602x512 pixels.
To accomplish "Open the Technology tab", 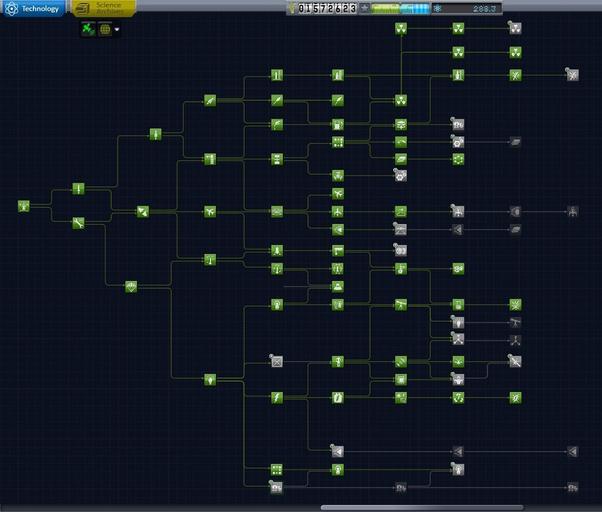I will (33, 8).
